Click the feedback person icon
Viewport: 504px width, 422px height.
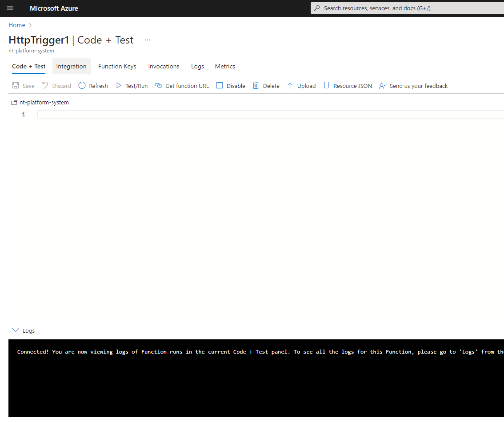(383, 85)
